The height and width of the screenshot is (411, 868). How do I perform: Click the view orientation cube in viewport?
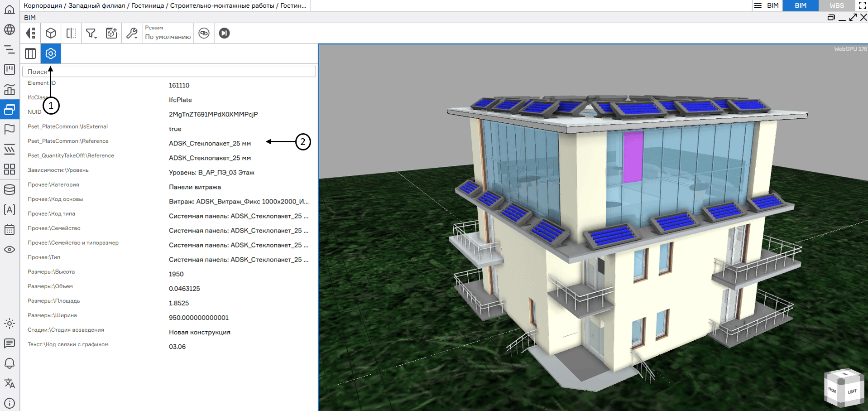coord(844,388)
